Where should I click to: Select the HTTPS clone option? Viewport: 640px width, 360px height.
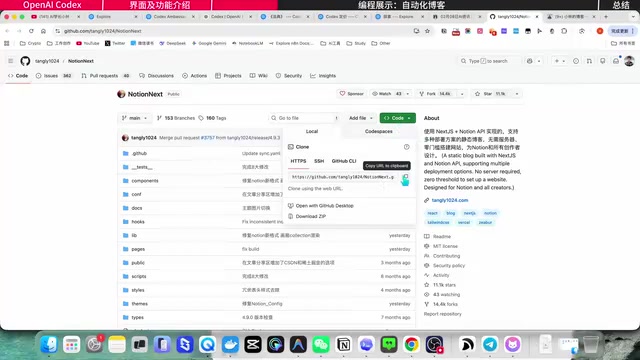pos(298,161)
